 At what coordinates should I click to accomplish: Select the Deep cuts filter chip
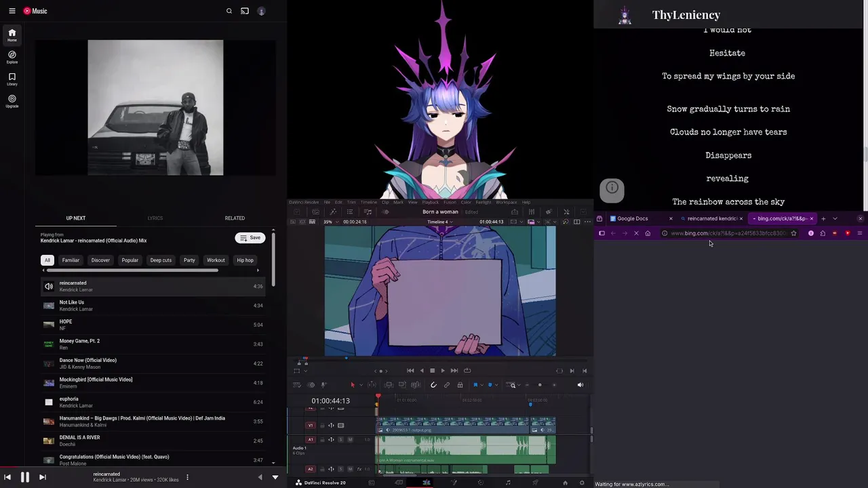coord(161,260)
